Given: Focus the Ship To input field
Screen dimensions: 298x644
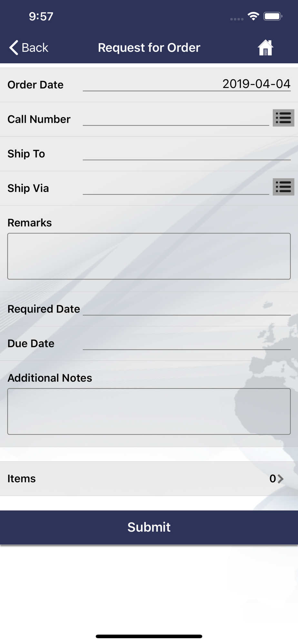Looking at the screenshot, I should click(x=187, y=153).
